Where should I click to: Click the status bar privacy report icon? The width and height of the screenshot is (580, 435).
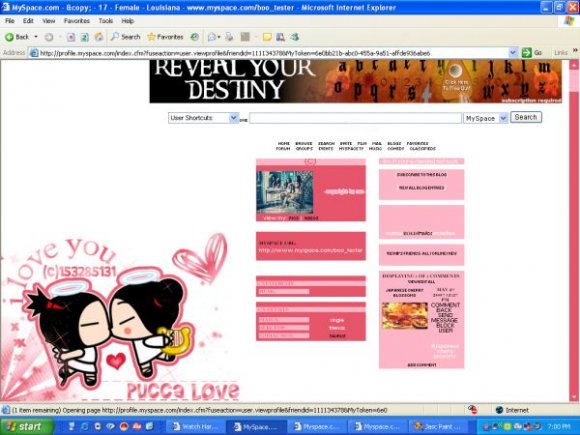472,410
